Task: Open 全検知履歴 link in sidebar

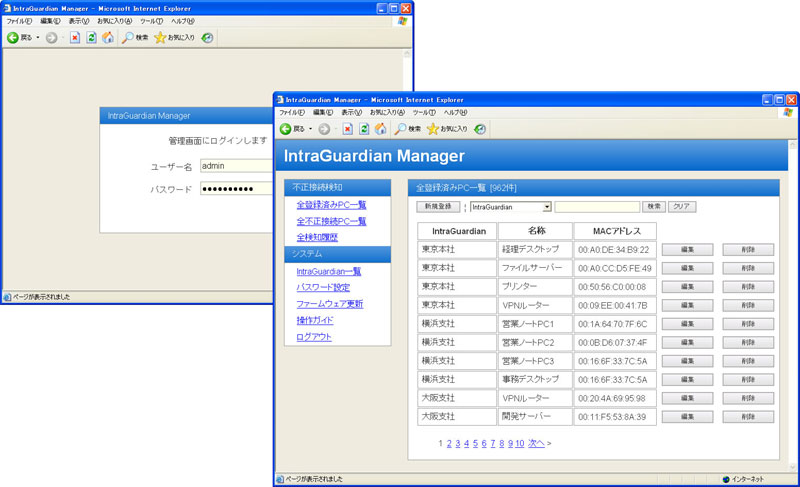Action: coord(317,237)
